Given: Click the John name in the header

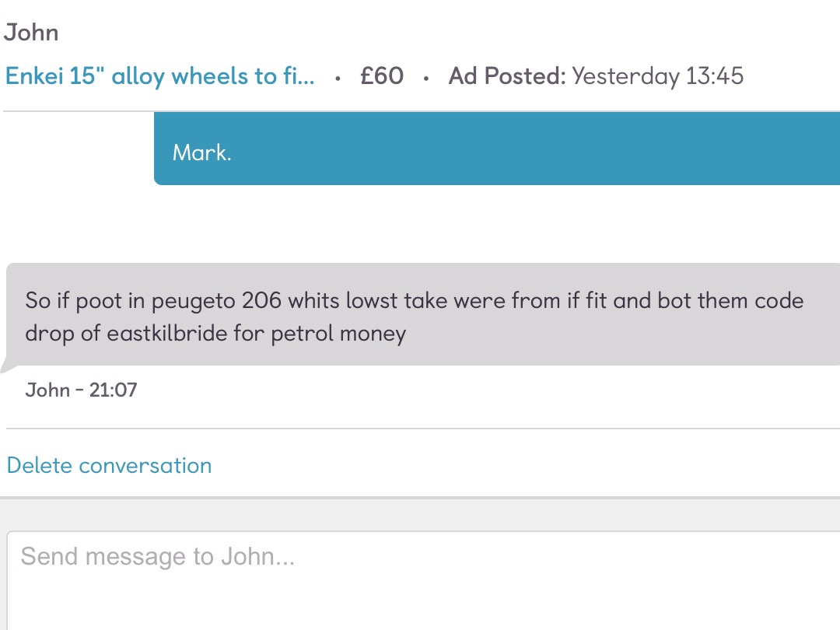Looking at the screenshot, I should point(31,32).
